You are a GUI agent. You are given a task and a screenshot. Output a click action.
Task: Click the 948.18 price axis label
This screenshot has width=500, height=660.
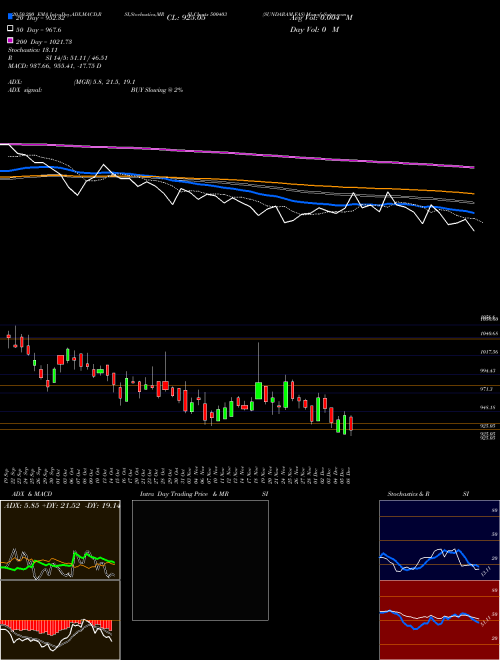click(489, 408)
